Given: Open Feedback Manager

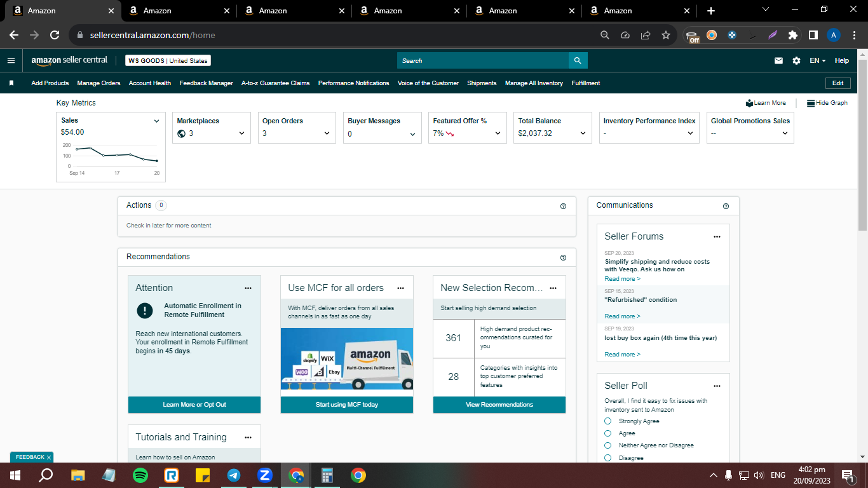Looking at the screenshot, I should coord(206,83).
